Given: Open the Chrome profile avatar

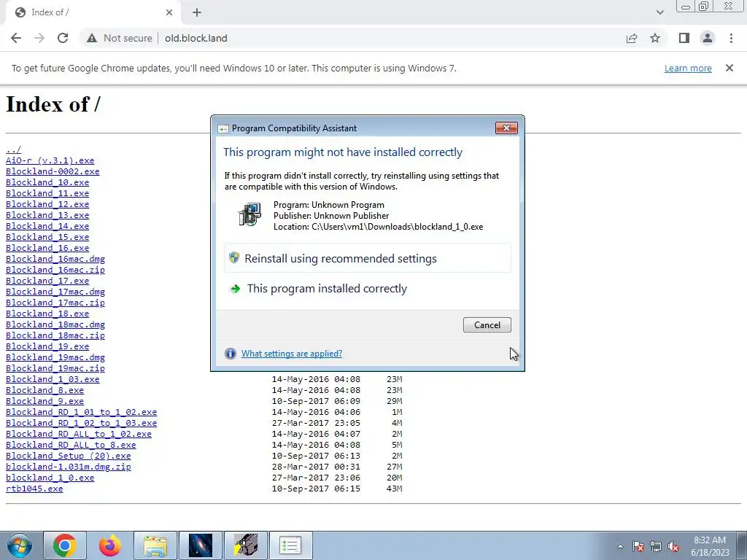Looking at the screenshot, I should tap(708, 38).
